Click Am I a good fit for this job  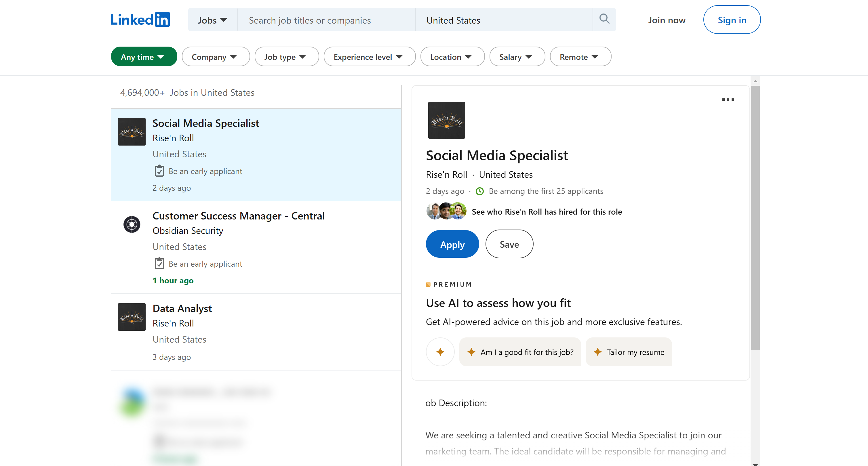click(520, 352)
